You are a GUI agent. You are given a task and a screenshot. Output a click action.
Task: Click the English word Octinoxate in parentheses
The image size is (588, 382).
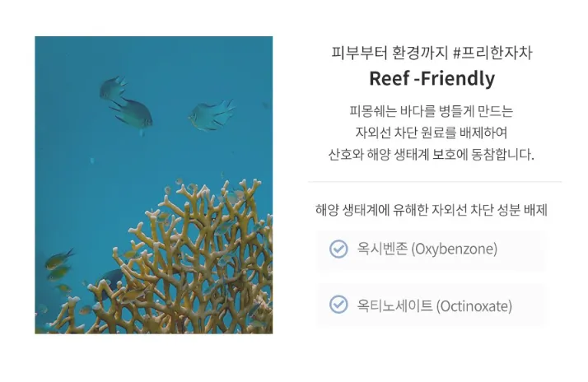click(474, 306)
